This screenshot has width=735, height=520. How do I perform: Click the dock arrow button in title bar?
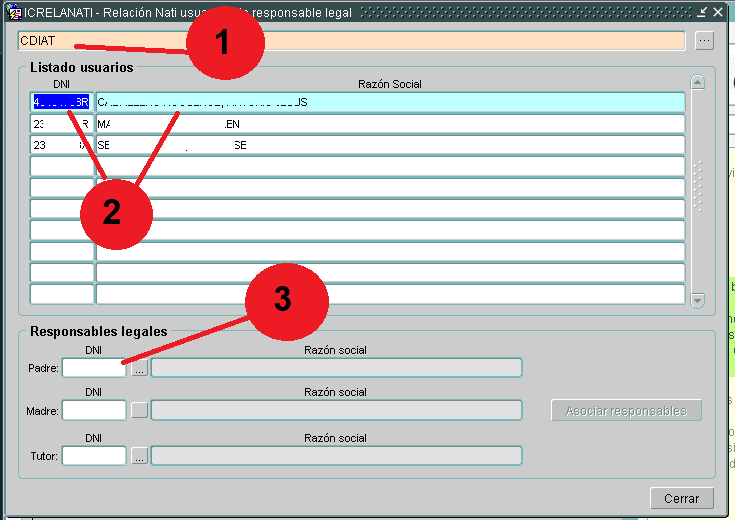702,12
